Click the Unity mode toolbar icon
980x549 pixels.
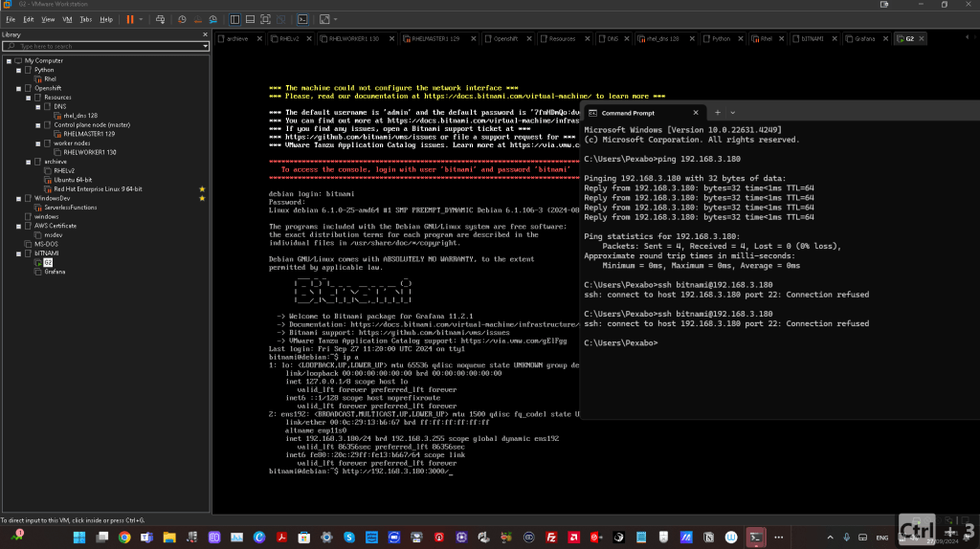coord(281,19)
